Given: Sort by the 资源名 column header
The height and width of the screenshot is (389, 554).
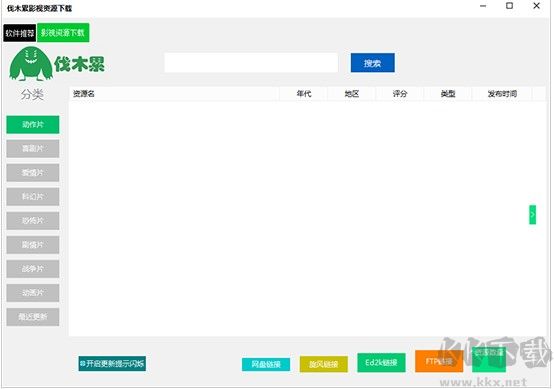Looking at the screenshot, I should 174,94.
